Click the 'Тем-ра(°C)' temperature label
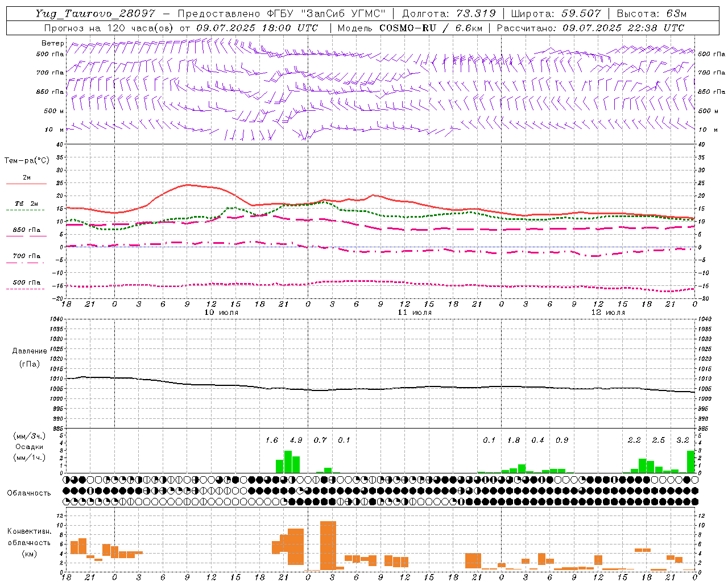 27,161
